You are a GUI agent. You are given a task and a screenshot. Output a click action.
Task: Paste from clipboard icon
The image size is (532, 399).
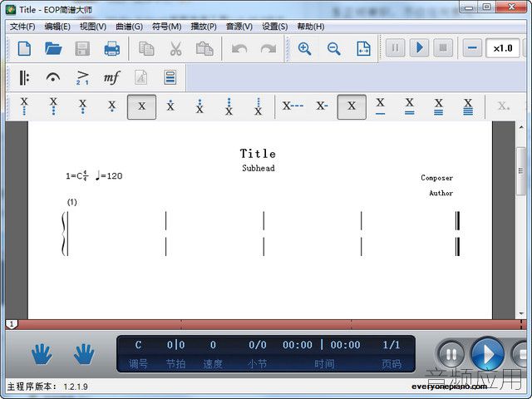[x=204, y=48]
